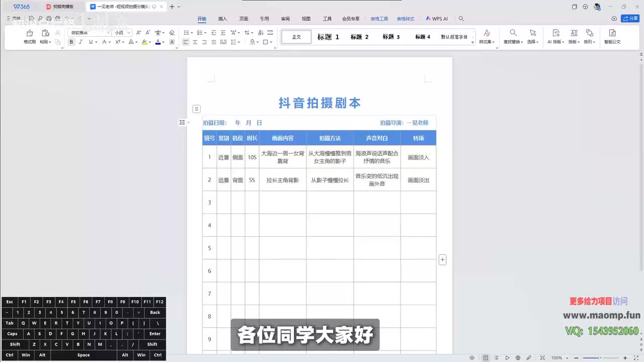644x362 pixels.
Task: Toggle character shading A button
Action: click(x=172, y=42)
